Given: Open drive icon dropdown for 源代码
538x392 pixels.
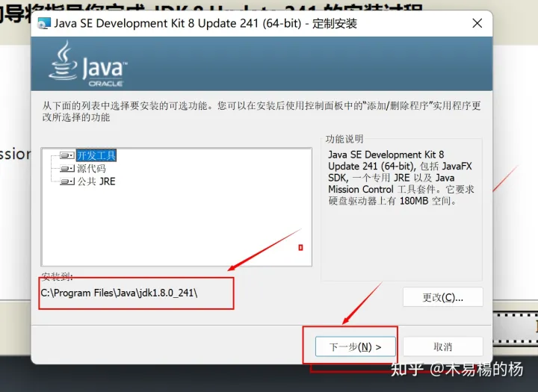Looking at the screenshot, I should coord(67,169).
